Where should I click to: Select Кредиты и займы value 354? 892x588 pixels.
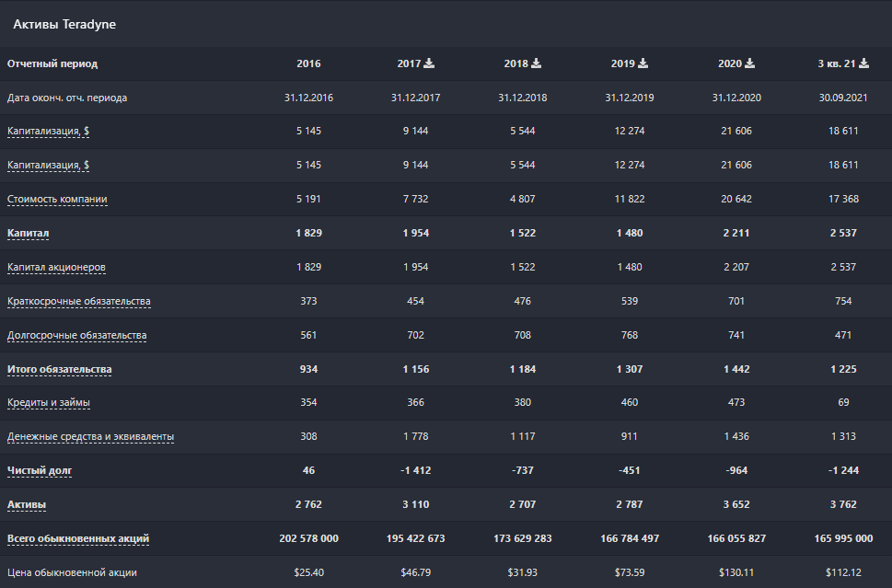pos(308,403)
